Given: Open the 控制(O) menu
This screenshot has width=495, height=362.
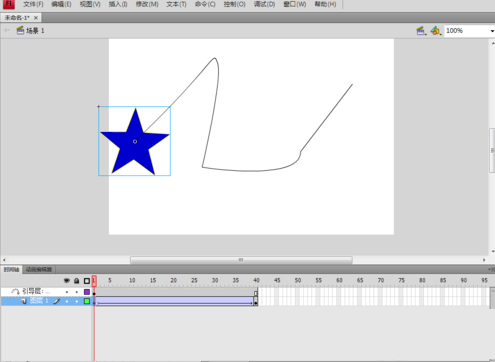Looking at the screenshot, I should (x=234, y=4).
